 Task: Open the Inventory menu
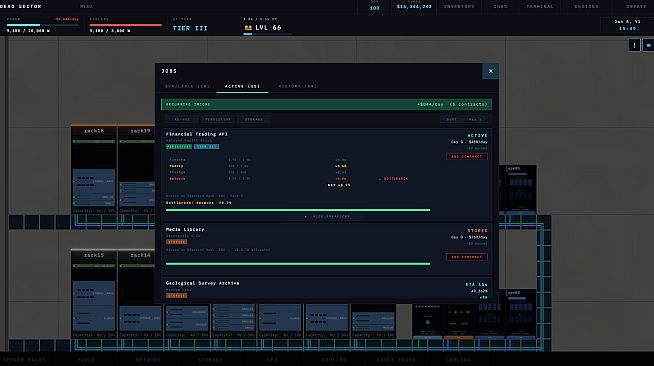tap(459, 7)
